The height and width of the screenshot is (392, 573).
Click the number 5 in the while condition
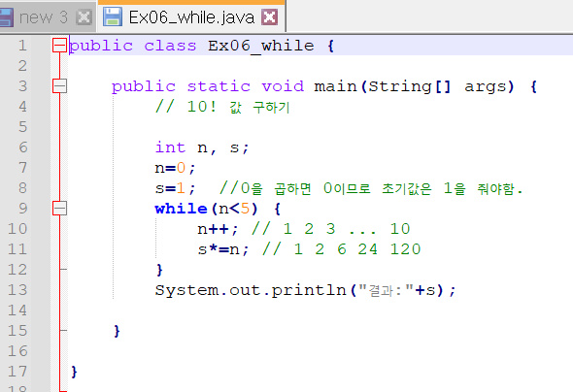pos(245,209)
